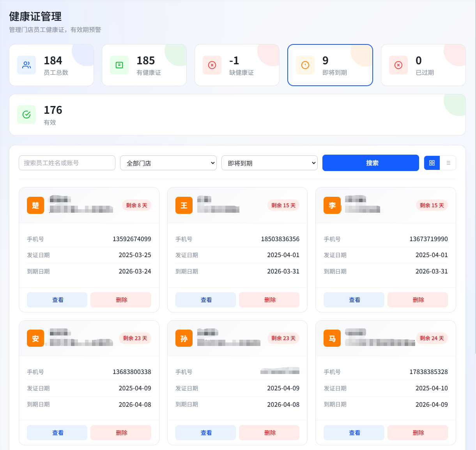The width and height of the screenshot is (476, 450).
Task: Click the 已过期 red error icon
Action: tap(398, 65)
